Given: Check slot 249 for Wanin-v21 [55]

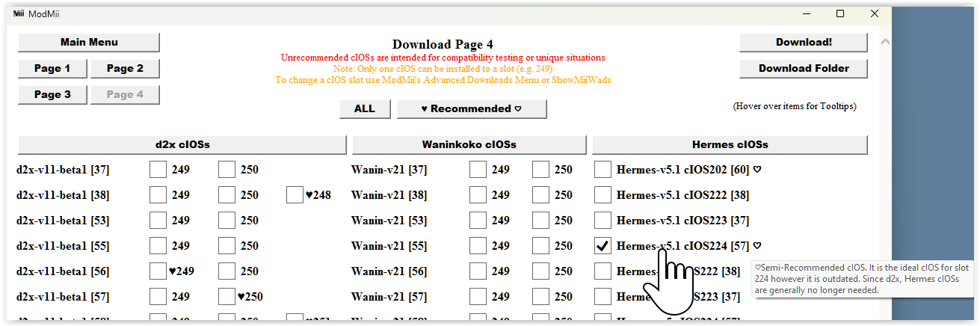Looking at the screenshot, I should (x=478, y=246).
